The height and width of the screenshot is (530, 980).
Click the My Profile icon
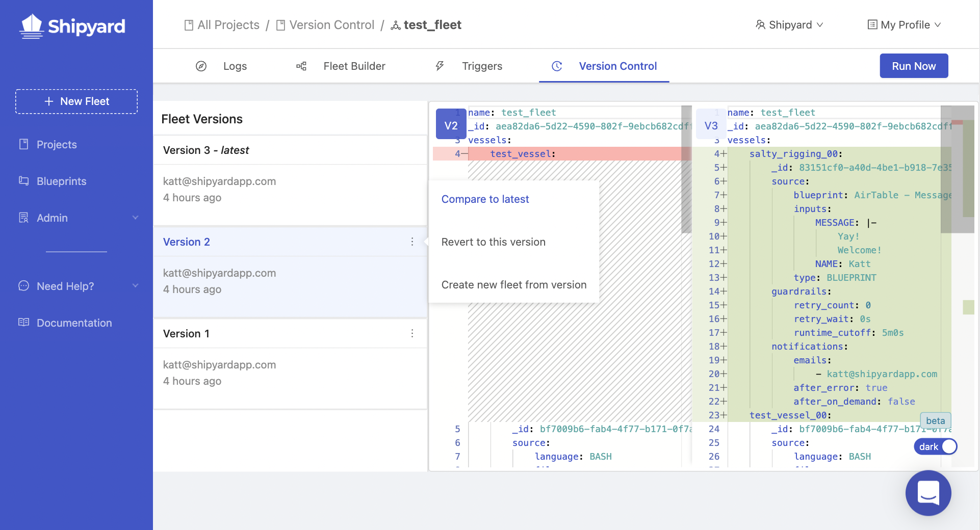click(872, 24)
